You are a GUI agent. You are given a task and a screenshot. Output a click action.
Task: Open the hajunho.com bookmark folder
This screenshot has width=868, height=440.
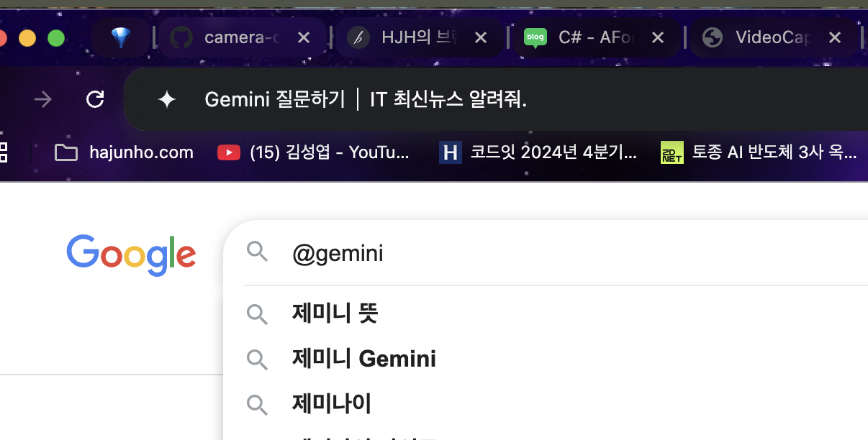[x=124, y=152]
